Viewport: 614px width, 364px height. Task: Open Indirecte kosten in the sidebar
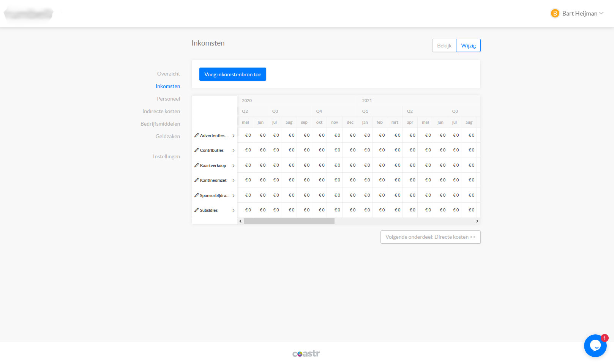tap(161, 111)
